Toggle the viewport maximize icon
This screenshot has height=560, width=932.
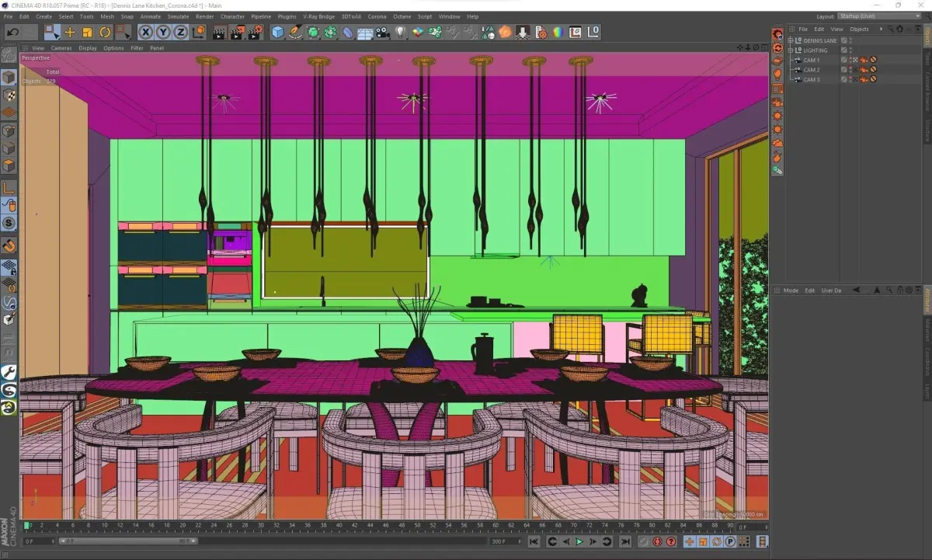pyautogui.click(x=764, y=48)
